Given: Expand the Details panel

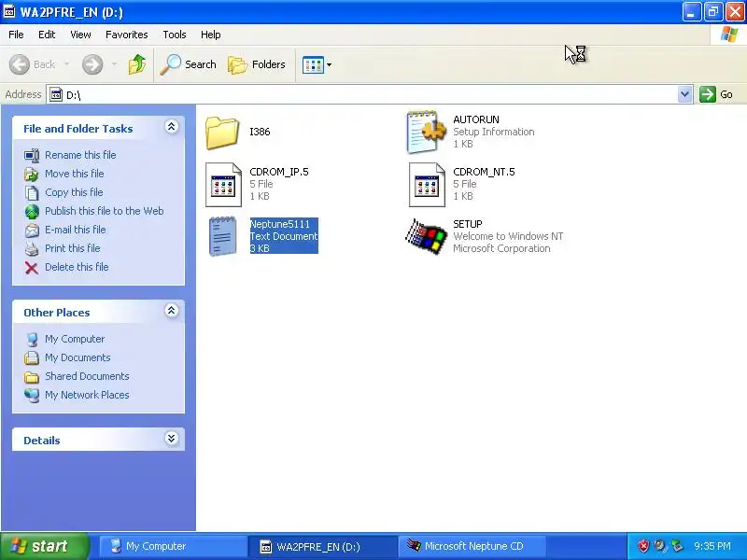Looking at the screenshot, I should [x=172, y=439].
